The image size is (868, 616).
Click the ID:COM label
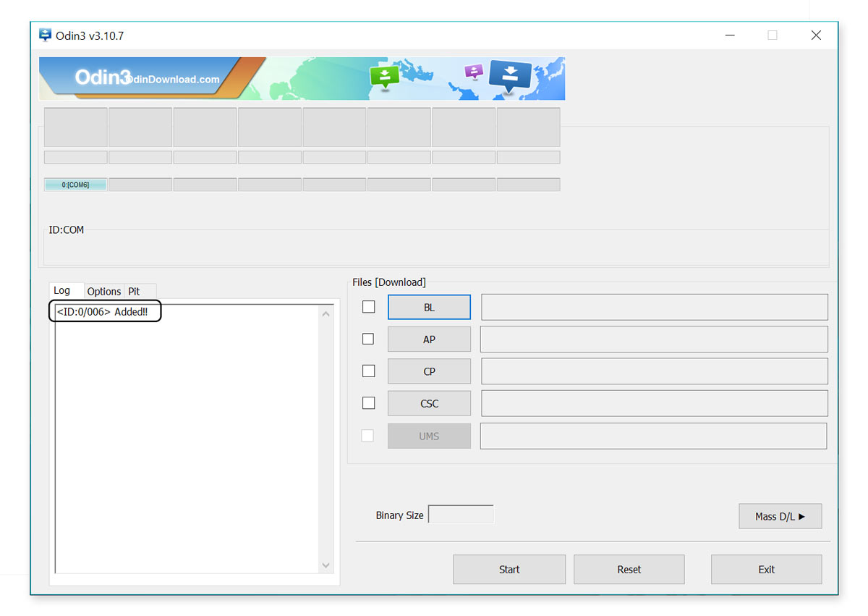(66, 229)
